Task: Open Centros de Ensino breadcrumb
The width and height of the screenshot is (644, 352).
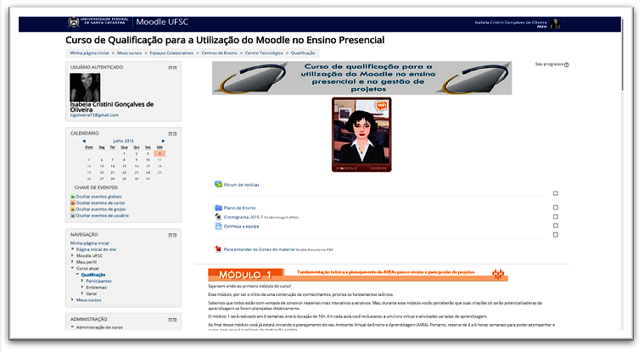Action: (x=219, y=53)
